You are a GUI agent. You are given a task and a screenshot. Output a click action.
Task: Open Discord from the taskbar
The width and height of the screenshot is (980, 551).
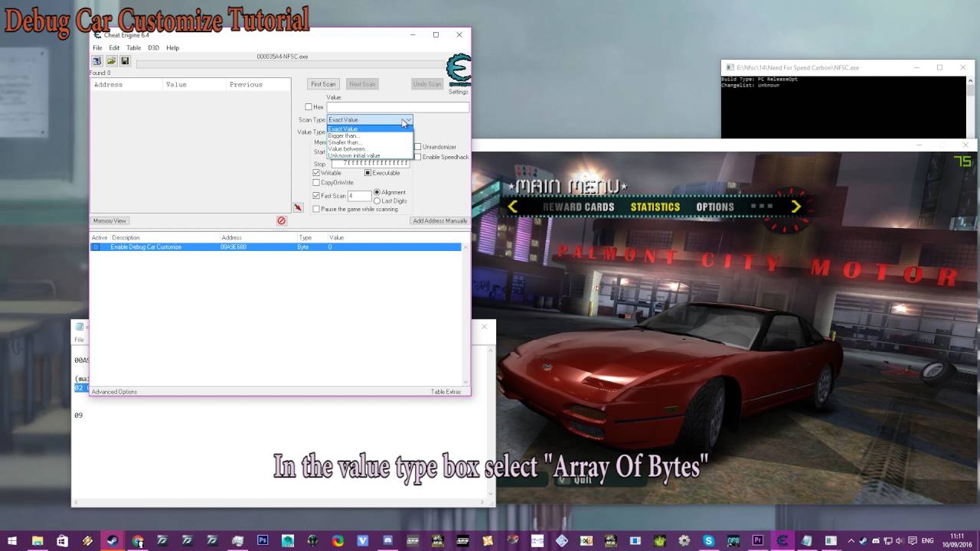[x=387, y=540]
